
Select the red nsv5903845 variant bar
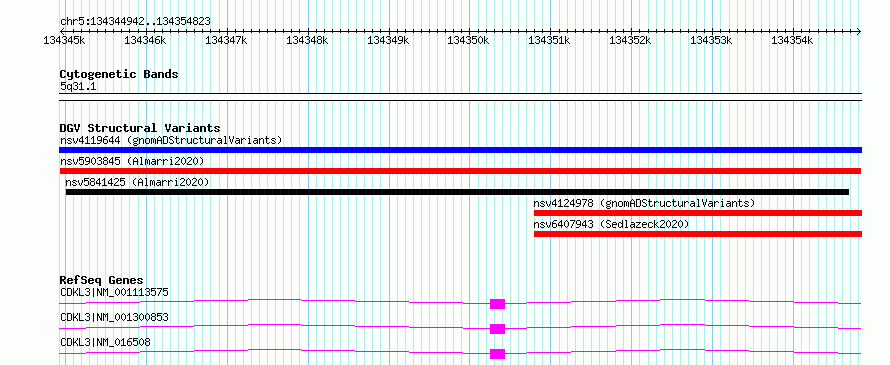pos(460,171)
